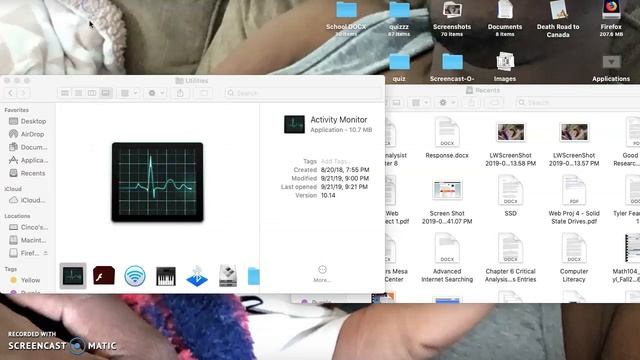Open quizzz folder on desktop
The width and height of the screenshot is (640, 360).
point(399,18)
